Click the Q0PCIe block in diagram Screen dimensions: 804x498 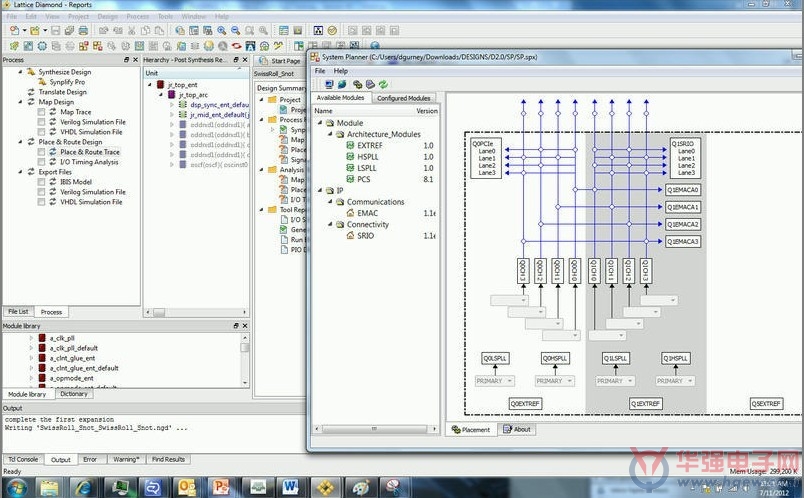486,158
